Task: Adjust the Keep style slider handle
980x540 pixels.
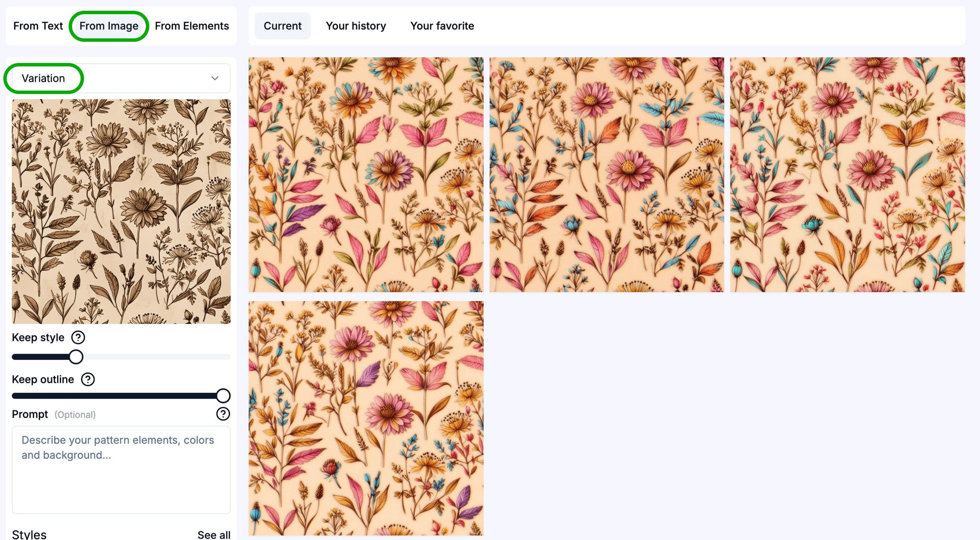Action: tap(76, 357)
